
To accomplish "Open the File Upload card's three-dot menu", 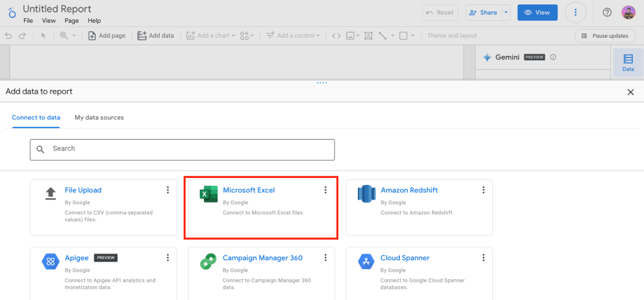I will tap(167, 190).
